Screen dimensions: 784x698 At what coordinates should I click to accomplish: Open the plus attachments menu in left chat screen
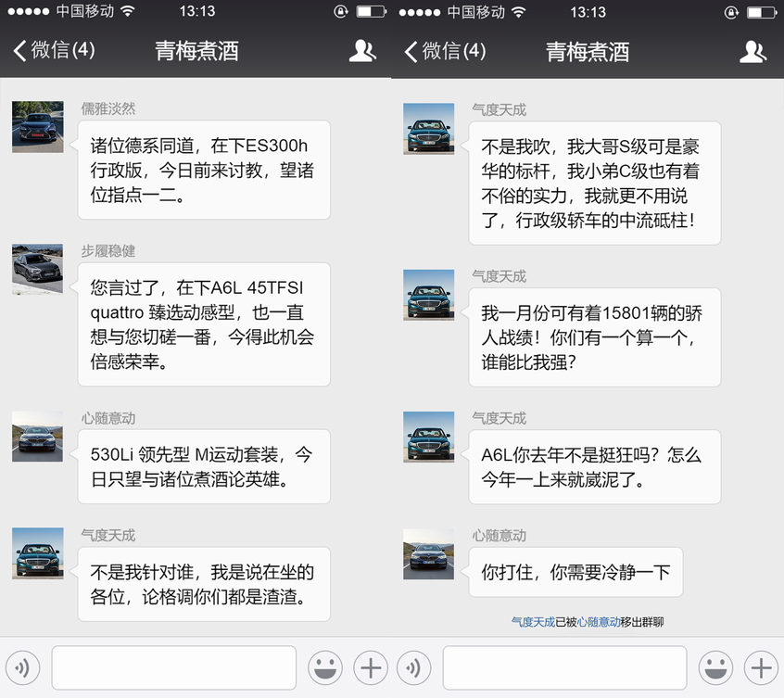pos(371,667)
